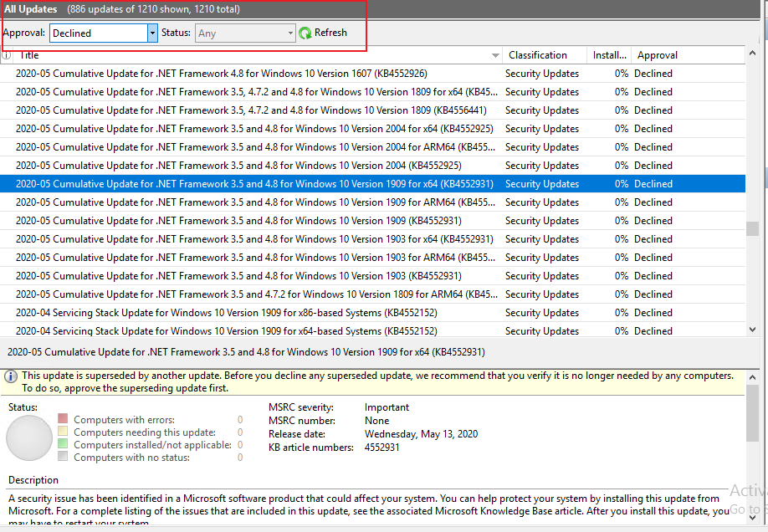
Task: Click the green Refresh icon
Action: click(305, 33)
